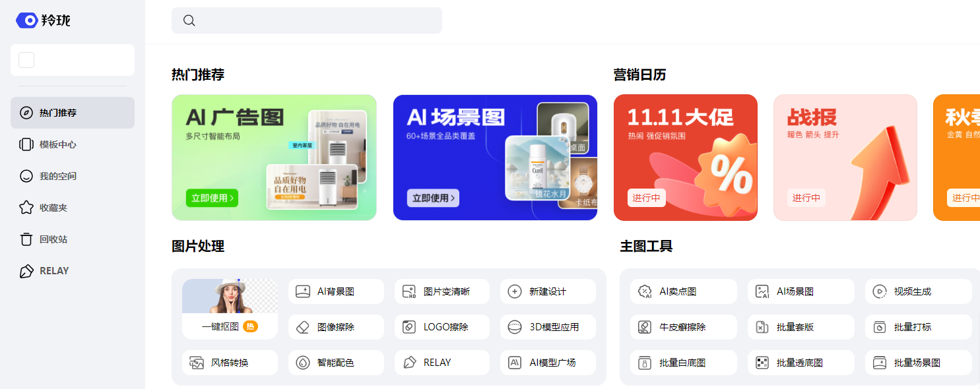980x389 pixels.
Task: Open the 一键抠图 thumbnail card
Action: coord(230,309)
